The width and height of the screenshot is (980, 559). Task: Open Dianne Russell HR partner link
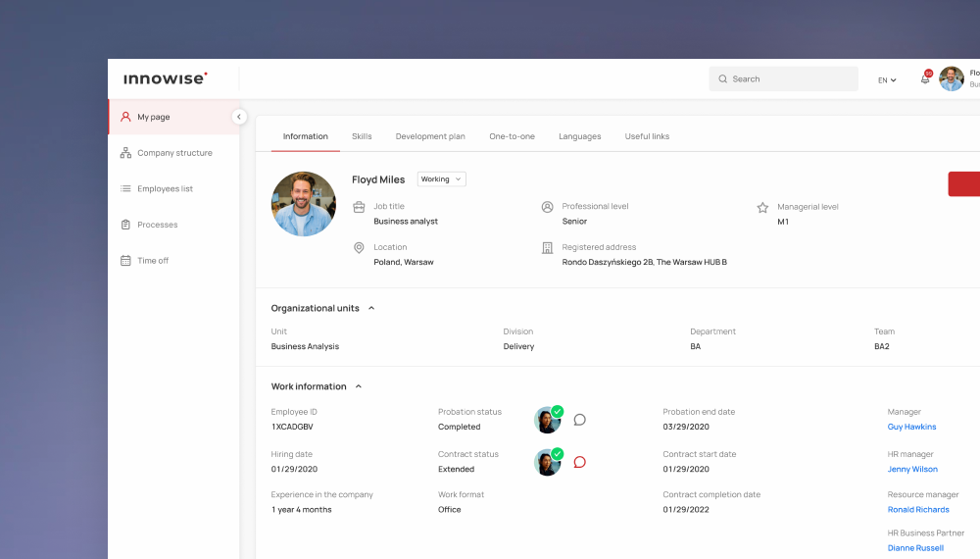pyautogui.click(x=915, y=548)
